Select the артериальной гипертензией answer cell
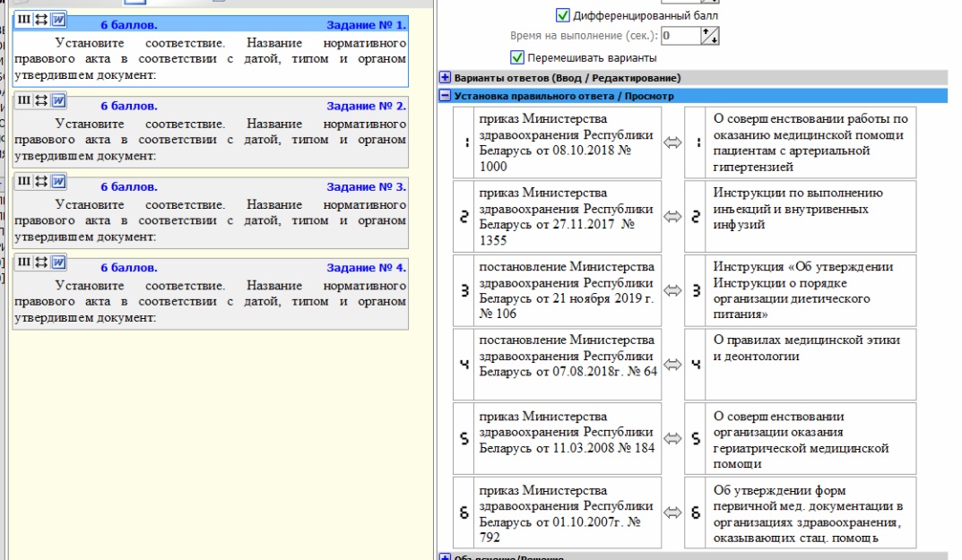The image size is (962, 560). (x=810, y=142)
